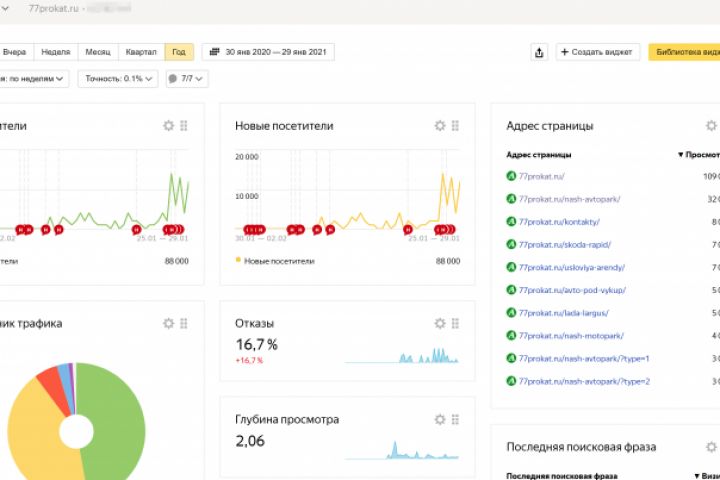Image resolution: width=720 pixels, height=480 pixels.
Task: Open the Точность 0.1% dropdown
Action: (118, 79)
